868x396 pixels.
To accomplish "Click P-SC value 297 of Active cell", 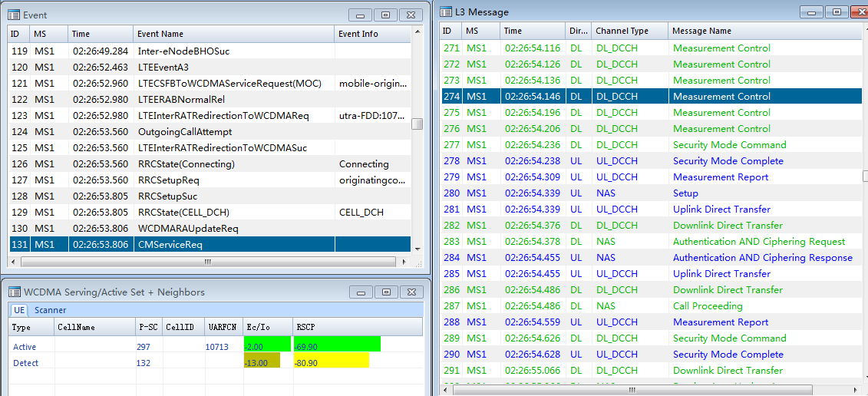I will [143, 347].
